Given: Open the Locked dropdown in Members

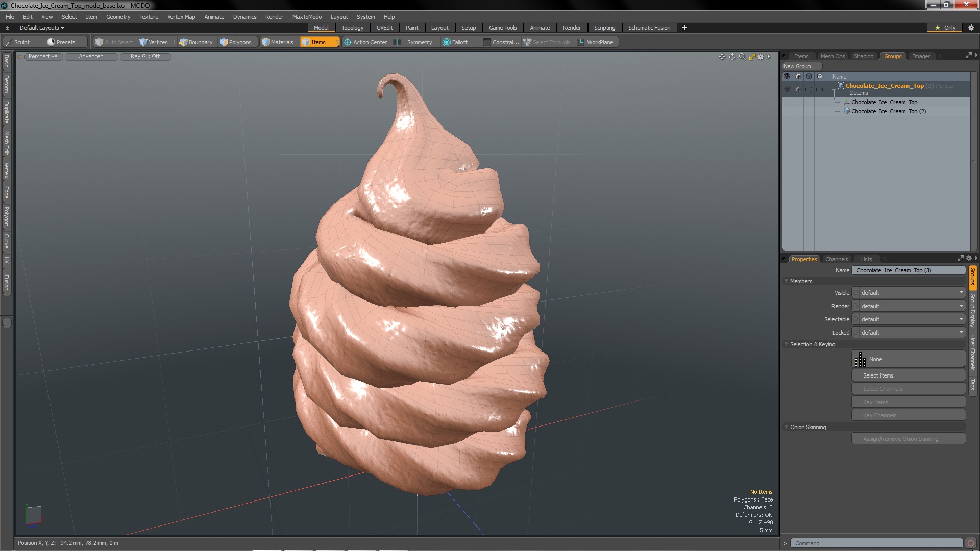Looking at the screenshot, I should click(911, 333).
